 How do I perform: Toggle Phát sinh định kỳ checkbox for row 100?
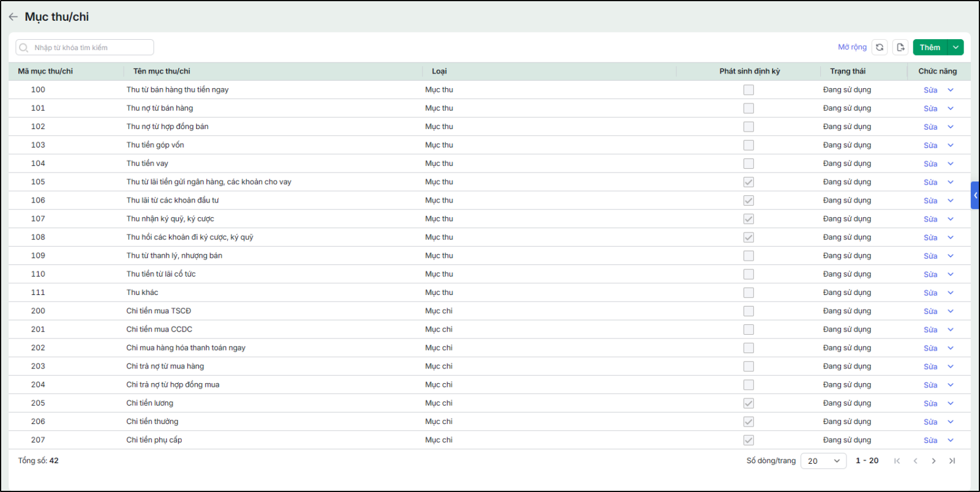[x=748, y=90]
